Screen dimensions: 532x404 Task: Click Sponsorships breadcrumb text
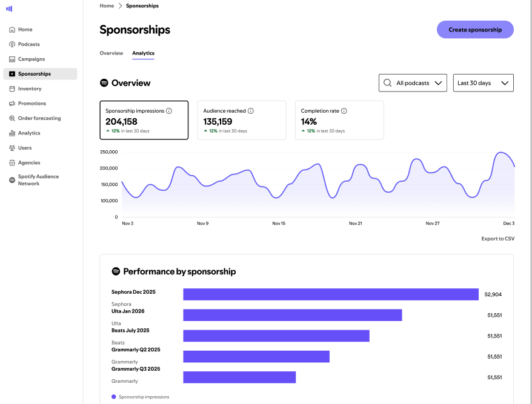(x=142, y=6)
